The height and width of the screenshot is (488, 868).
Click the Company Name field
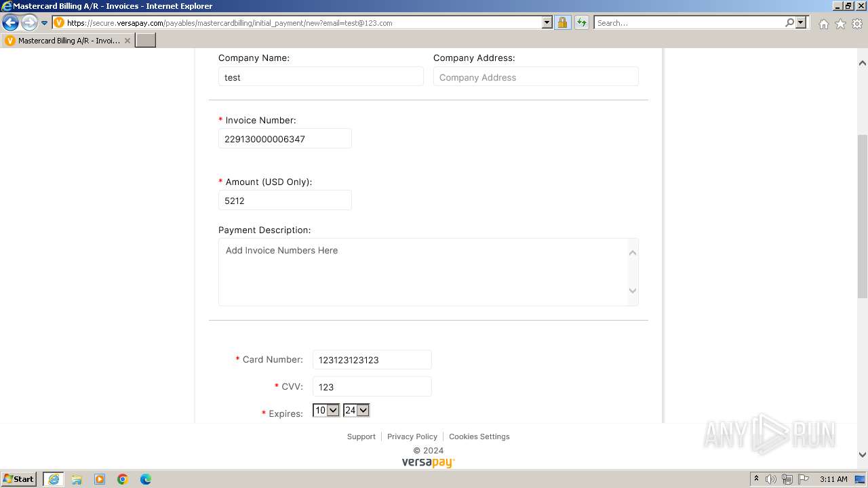[321, 77]
